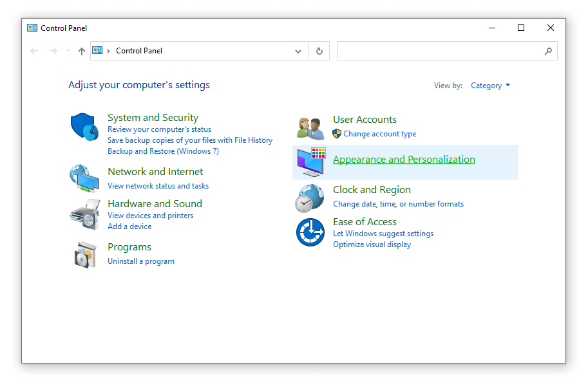The image size is (588, 388).
Task: Click the Appearance and Personalization monitor icon
Action: 311,162
